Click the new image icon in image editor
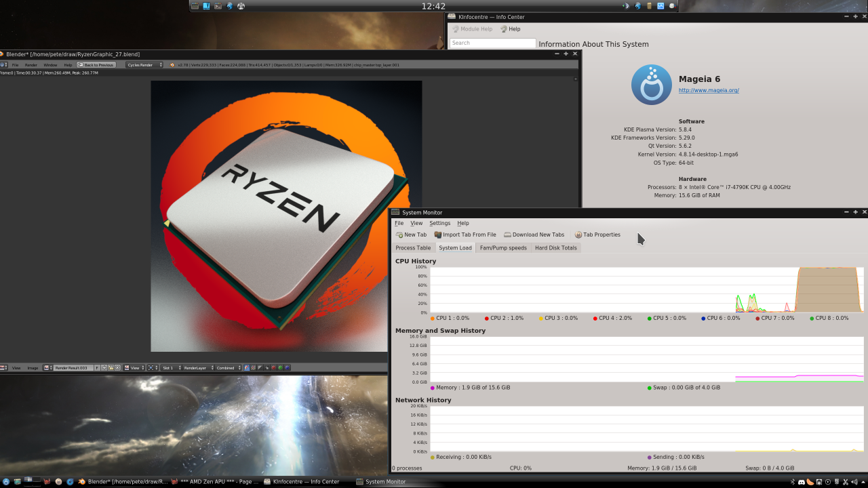Image resolution: width=868 pixels, height=488 pixels. pyautogui.click(x=104, y=368)
